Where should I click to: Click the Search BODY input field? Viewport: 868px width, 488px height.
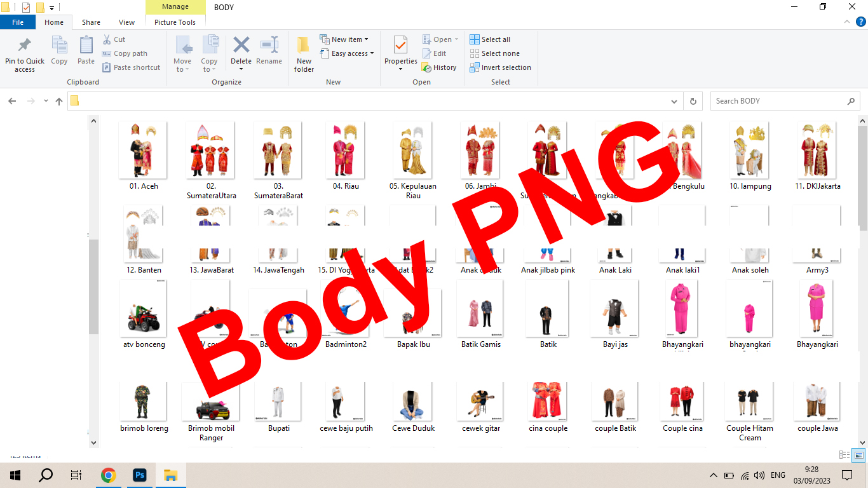click(778, 101)
